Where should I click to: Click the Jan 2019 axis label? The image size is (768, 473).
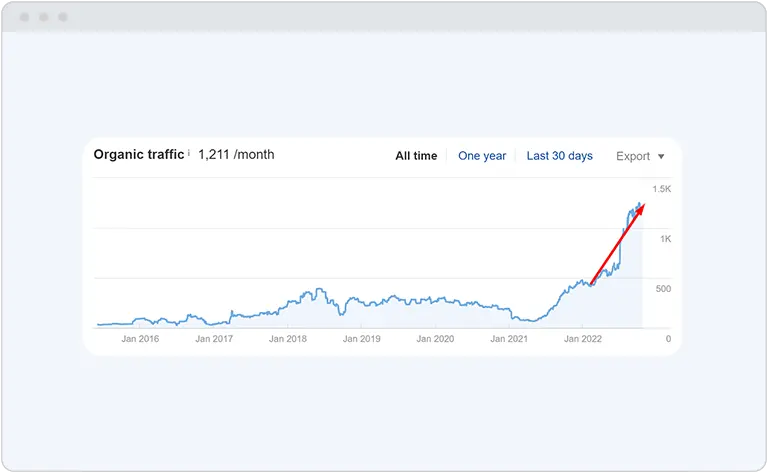pyautogui.click(x=361, y=338)
